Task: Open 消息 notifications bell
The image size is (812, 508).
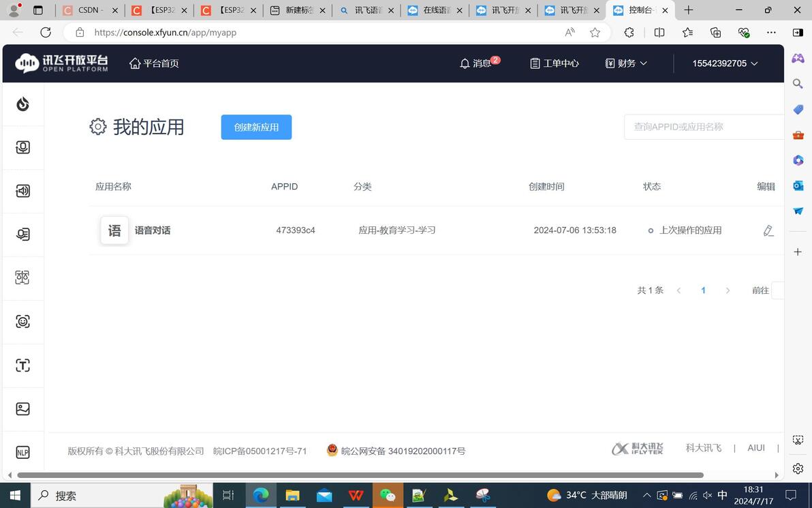Action: coord(480,63)
